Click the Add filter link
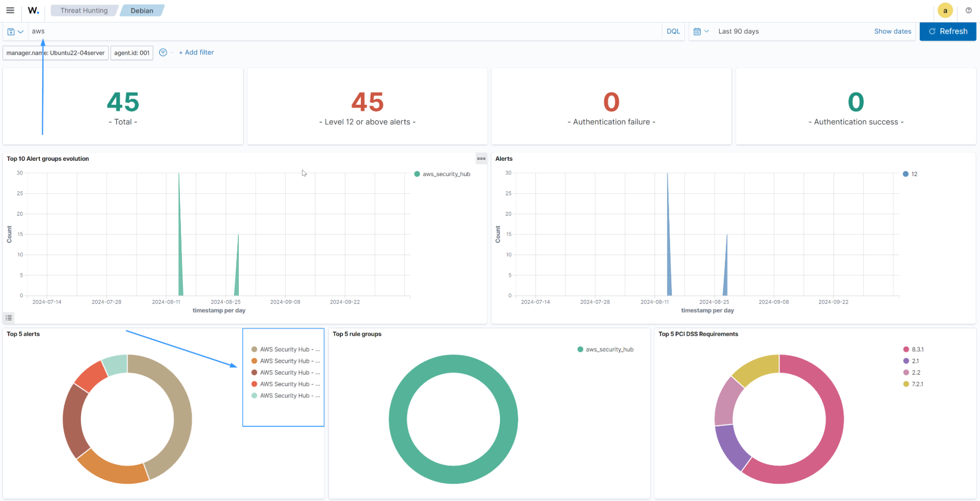This screenshot has height=501, width=980. tap(196, 52)
